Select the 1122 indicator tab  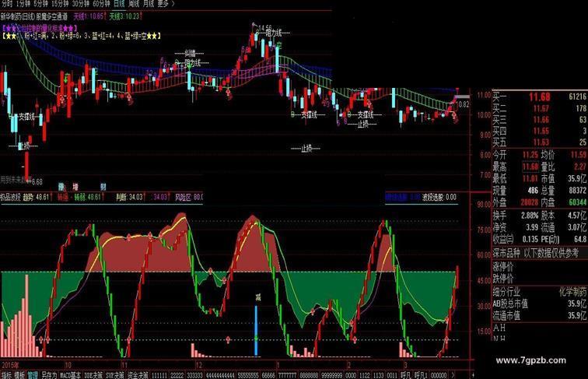(x=365, y=375)
